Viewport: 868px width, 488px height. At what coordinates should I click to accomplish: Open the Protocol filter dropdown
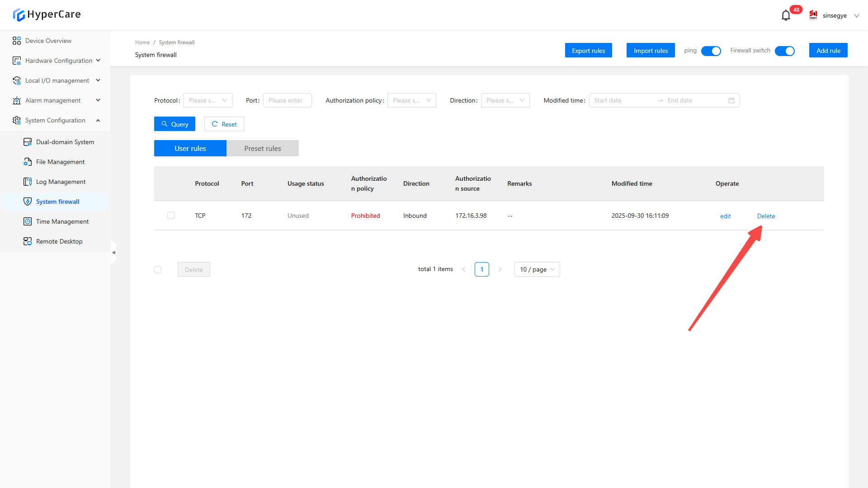208,100
